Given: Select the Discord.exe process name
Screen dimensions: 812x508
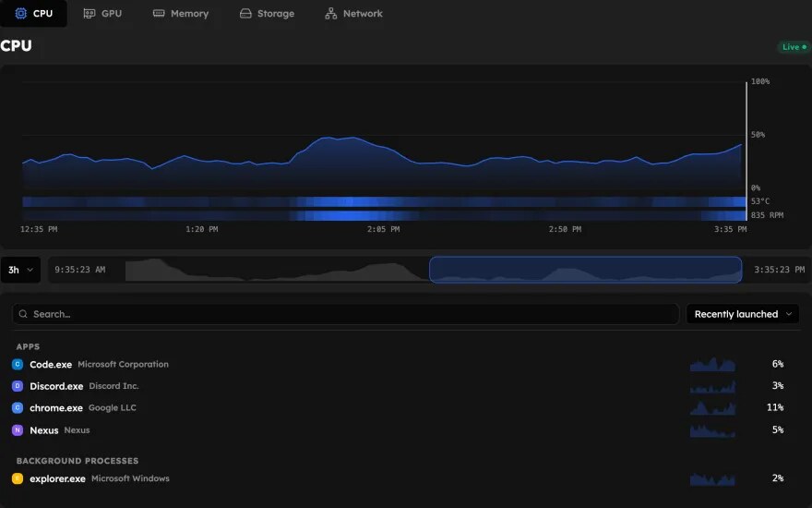Looking at the screenshot, I should tap(56, 386).
